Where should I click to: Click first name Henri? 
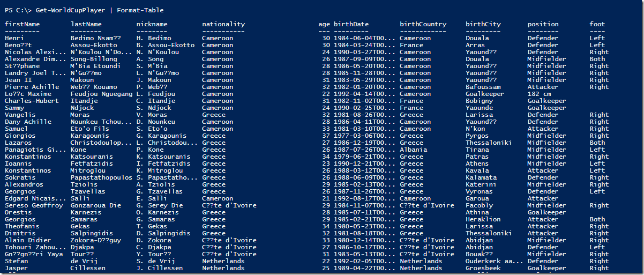[x=16, y=38]
